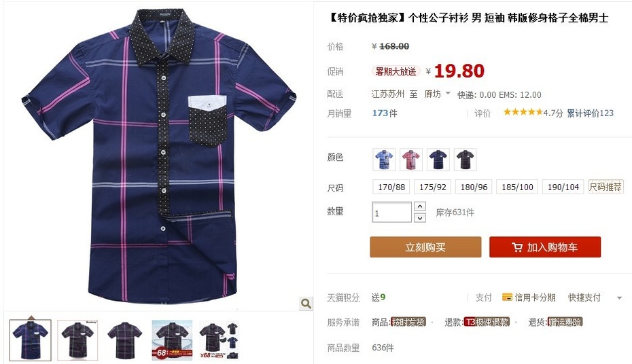Select the light blue shirt color swatch
Viewport: 632px width, 364px height.
pos(384,160)
